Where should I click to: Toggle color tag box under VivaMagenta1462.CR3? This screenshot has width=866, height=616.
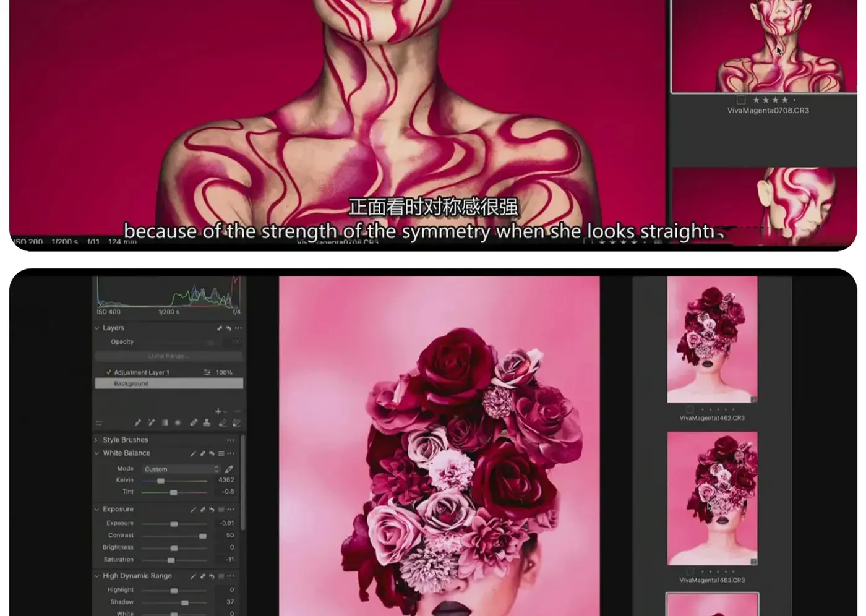click(x=690, y=409)
